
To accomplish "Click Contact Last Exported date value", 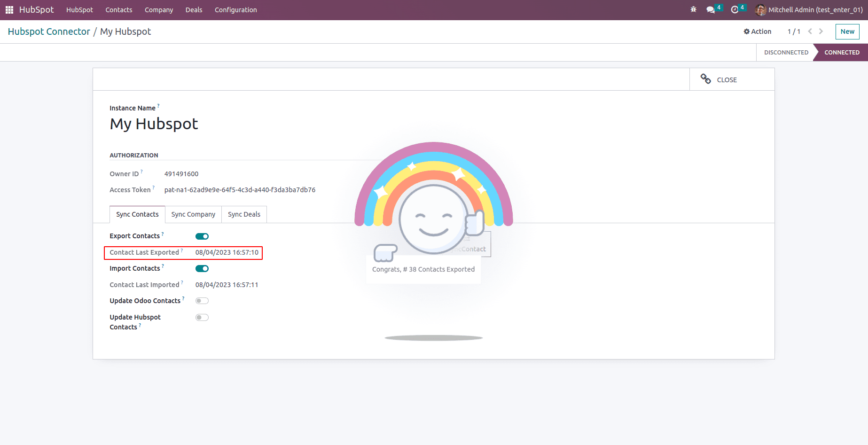I will point(227,252).
